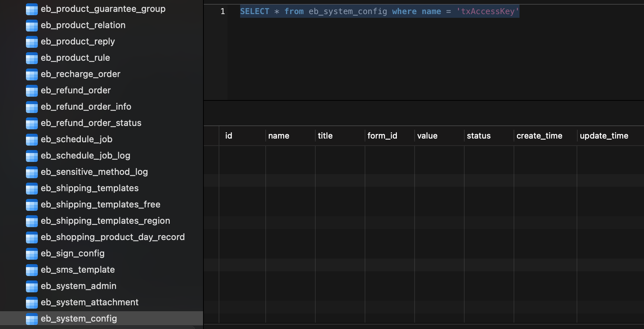The height and width of the screenshot is (329, 644).
Task: Choose eb_schedule_job_log table label
Action: (86, 156)
